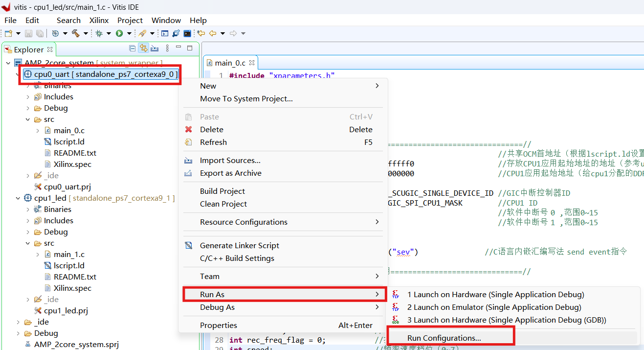The width and height of the screenshot is (644, 350).
Task: Click the connection plug toolbar icon
Action: [176, 34]
